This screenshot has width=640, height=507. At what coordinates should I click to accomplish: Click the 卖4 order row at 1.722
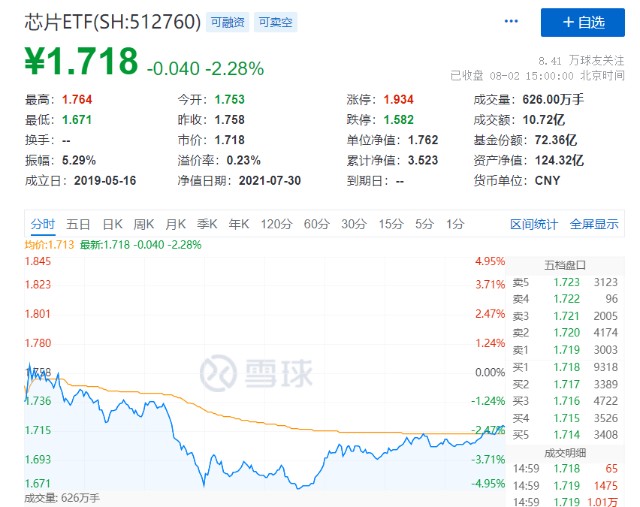565,299
